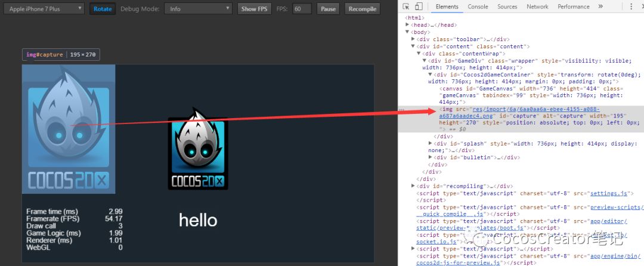This screenshot has width=644, height=266.
Task: Collapse the GameDiv wrapper node
Action: click(425, 61)
